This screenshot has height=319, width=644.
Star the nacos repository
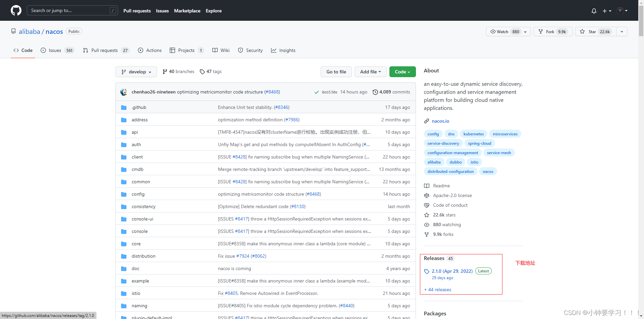pyautogui.click(x=596, y=31)
